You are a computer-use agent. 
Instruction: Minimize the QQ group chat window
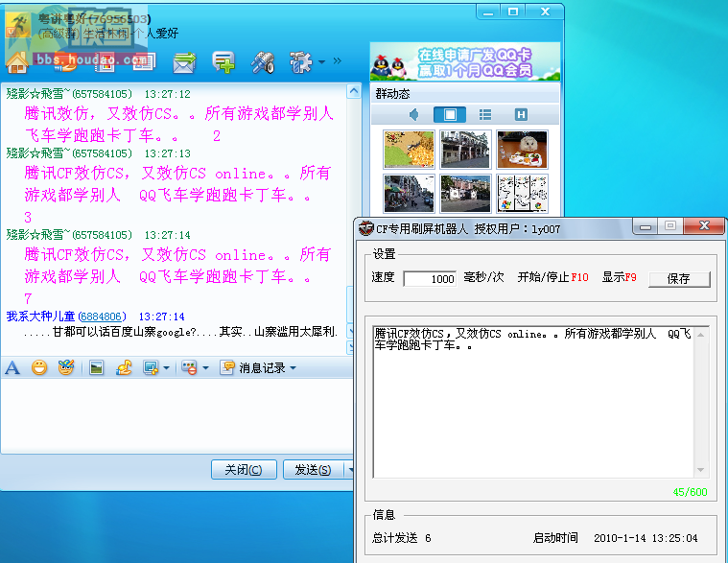488,12
